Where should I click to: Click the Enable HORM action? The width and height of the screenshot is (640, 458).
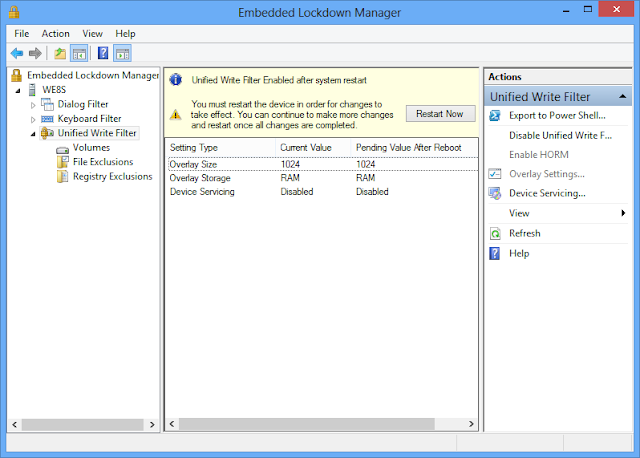[538, 155]
